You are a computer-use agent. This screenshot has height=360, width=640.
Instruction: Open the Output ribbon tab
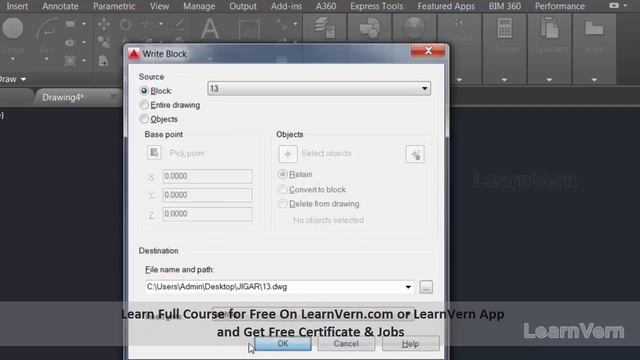[243, 6]
